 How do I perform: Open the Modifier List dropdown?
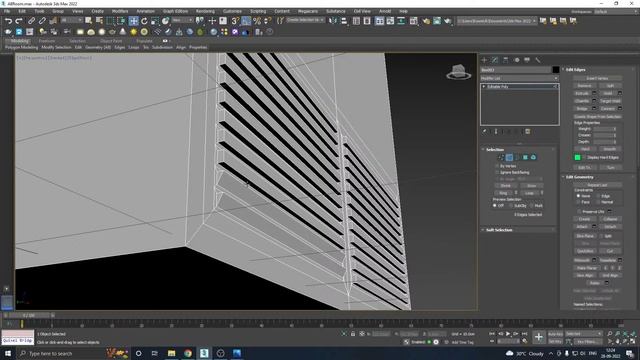(x=519, y=78)
